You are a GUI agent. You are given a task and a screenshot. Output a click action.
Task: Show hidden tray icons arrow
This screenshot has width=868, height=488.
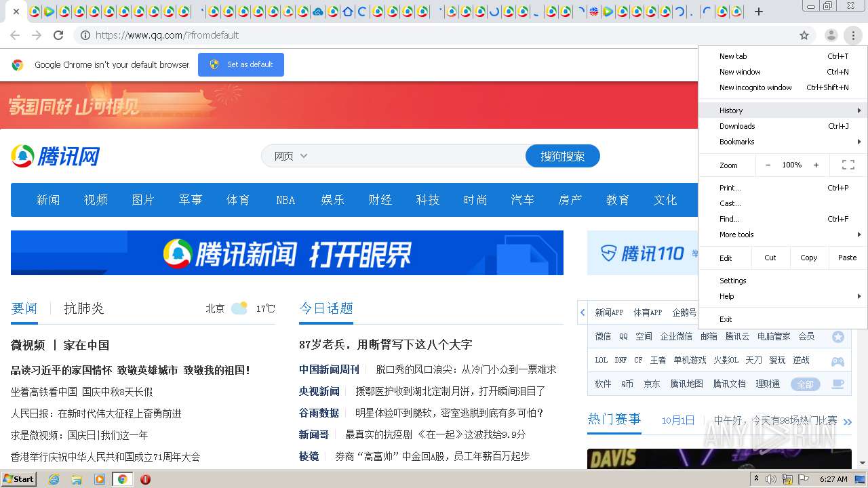(x=757, y=479)
